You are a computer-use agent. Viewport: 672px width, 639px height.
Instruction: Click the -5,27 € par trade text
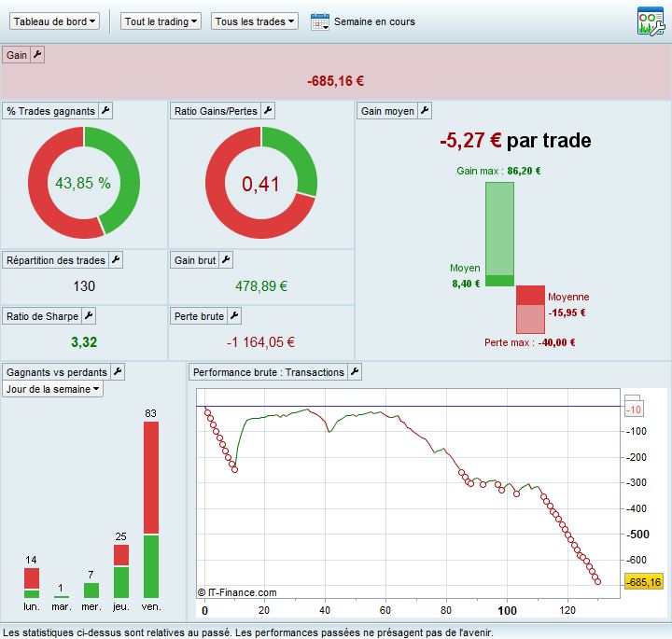[515, 141]
